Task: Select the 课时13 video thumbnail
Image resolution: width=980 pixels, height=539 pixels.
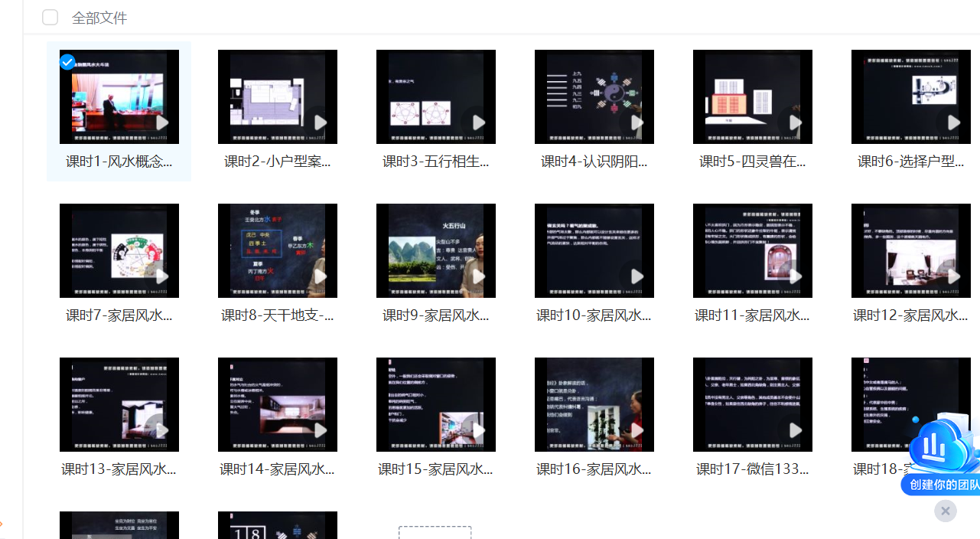Action: [x=119, y=404]
